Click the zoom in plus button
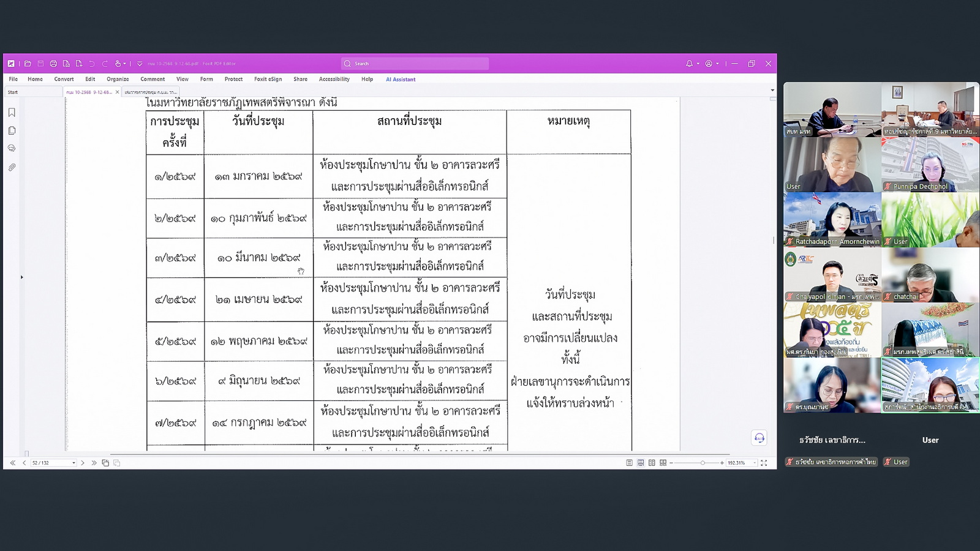 pyautogui.click(x=722, y=463)
